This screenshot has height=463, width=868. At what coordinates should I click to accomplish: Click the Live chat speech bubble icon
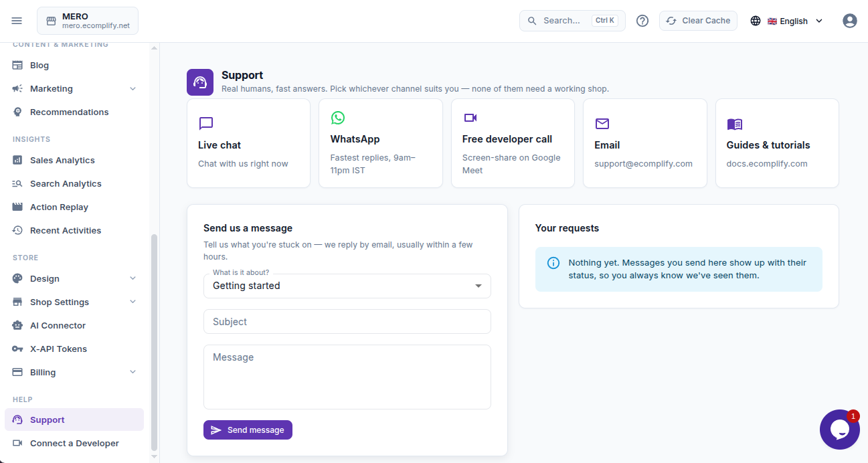point(206,124)
